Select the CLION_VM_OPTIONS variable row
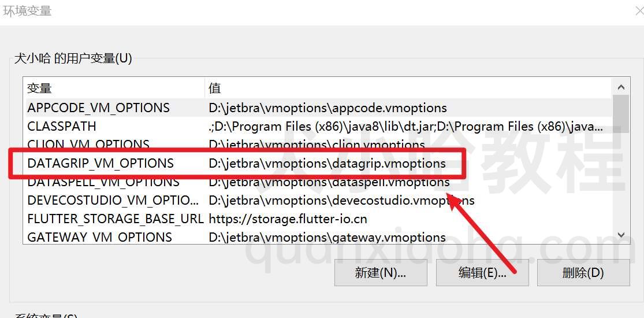This screenshot has width=644, height=318. 317,145
